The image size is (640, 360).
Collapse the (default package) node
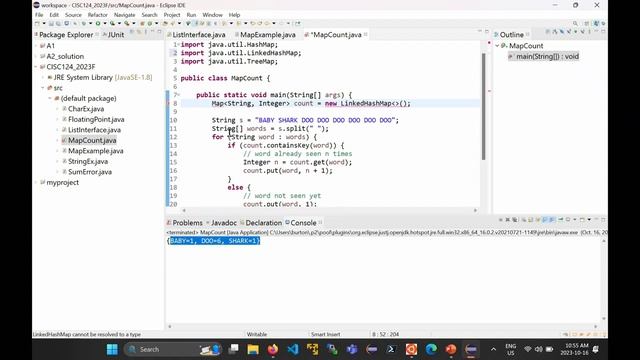(50, 98)
